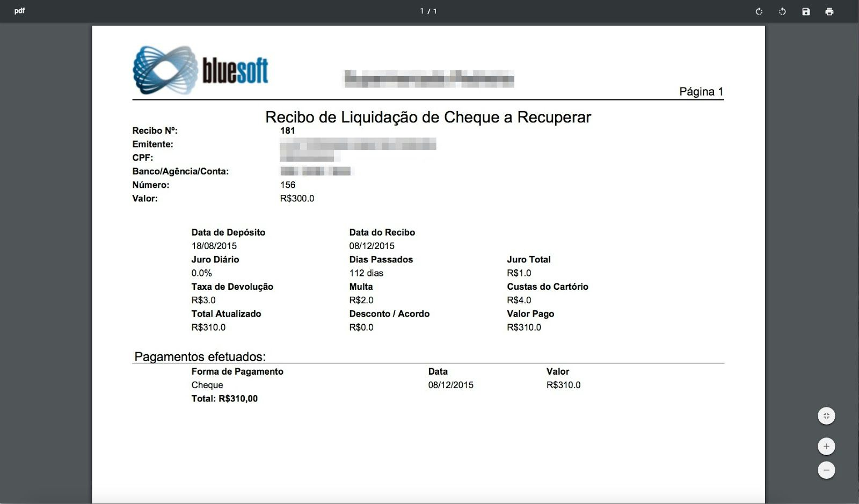Click the 'Pagamentos efetuados:' heading
The height and width of the screenshot is (504, 859).
200,356
